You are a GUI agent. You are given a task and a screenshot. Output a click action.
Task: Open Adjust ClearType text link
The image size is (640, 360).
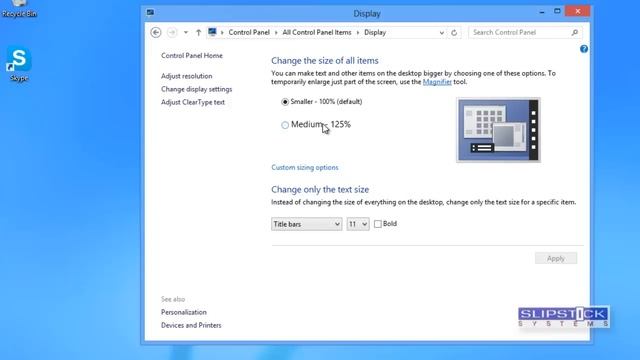[x=193, y=102]
